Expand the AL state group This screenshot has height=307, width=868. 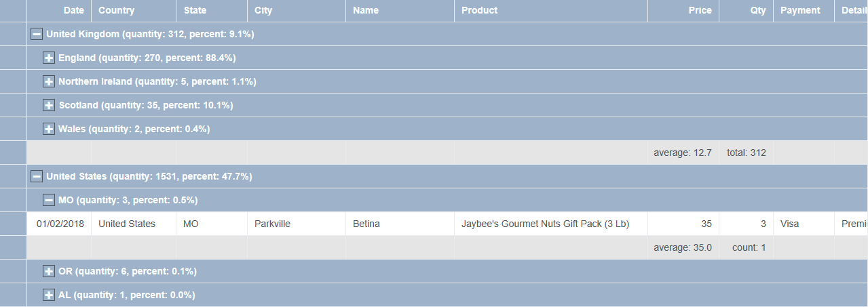(x=49, y=295)
